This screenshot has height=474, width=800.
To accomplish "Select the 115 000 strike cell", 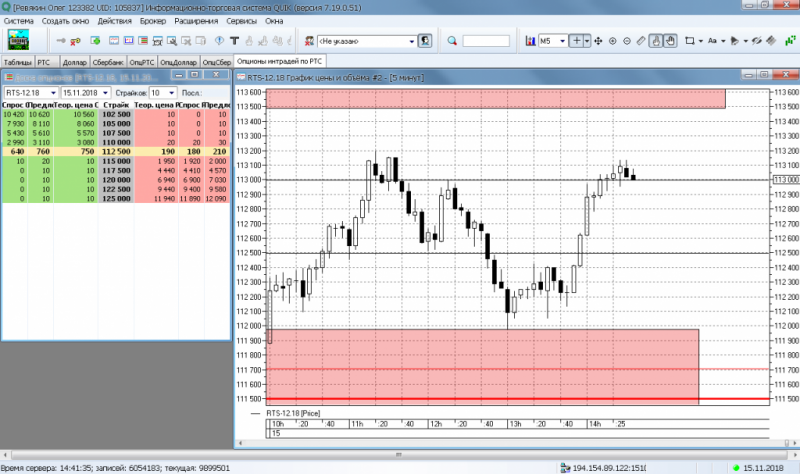I will coord(116,161).
